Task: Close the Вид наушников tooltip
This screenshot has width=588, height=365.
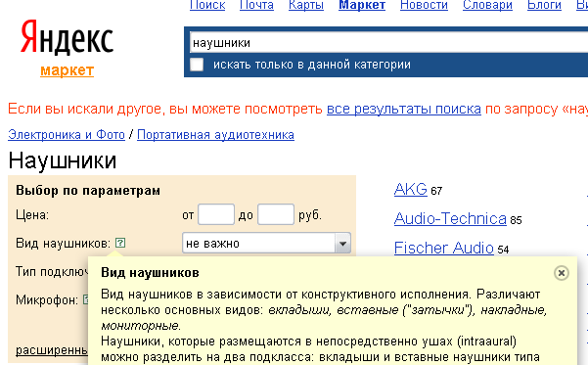Action: (562, 273)
